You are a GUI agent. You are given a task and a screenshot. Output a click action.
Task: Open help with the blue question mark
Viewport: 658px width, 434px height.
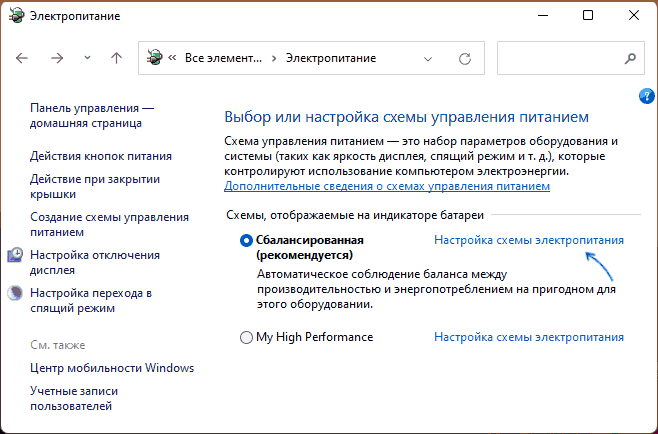pyautogui.click(x=647, y=96)
